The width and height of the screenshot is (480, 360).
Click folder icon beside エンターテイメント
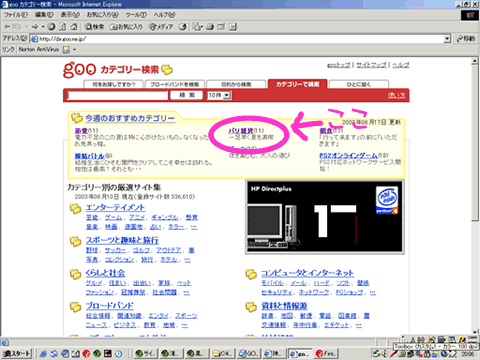point(75,209)
